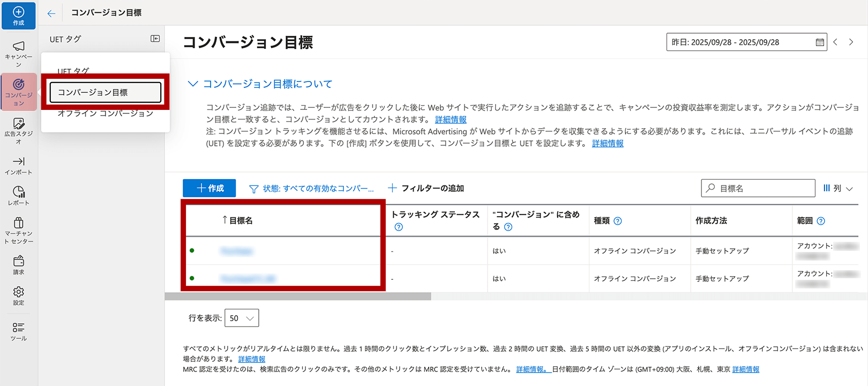
Task: Click フィルターの追加 link
Action: [426, 188]
